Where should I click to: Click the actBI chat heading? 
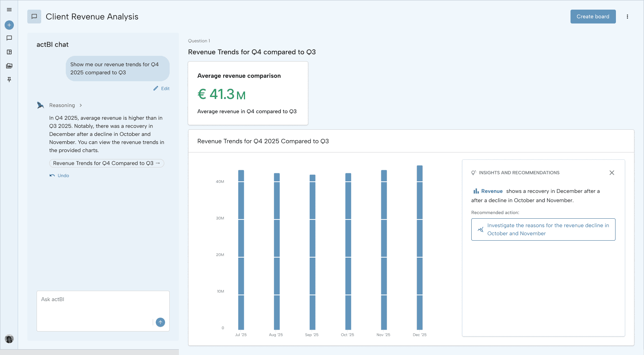(52, 45)
